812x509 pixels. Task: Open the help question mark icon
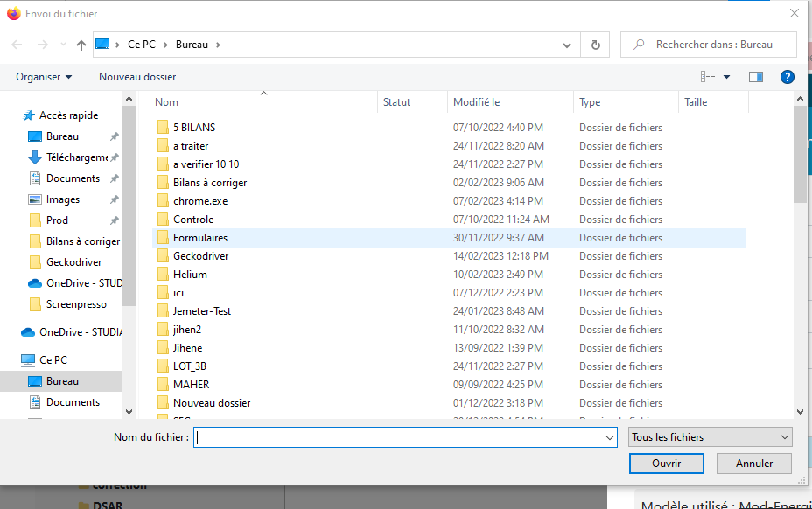coord(787,77)
